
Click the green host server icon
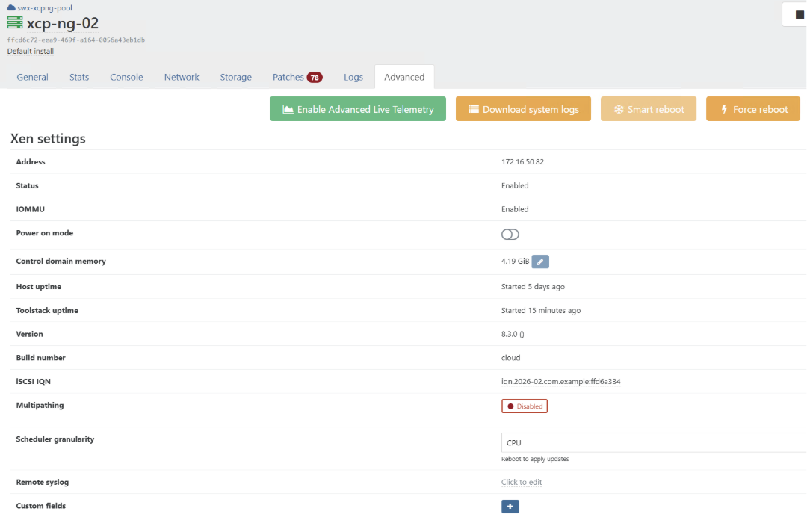pos(15,23)
